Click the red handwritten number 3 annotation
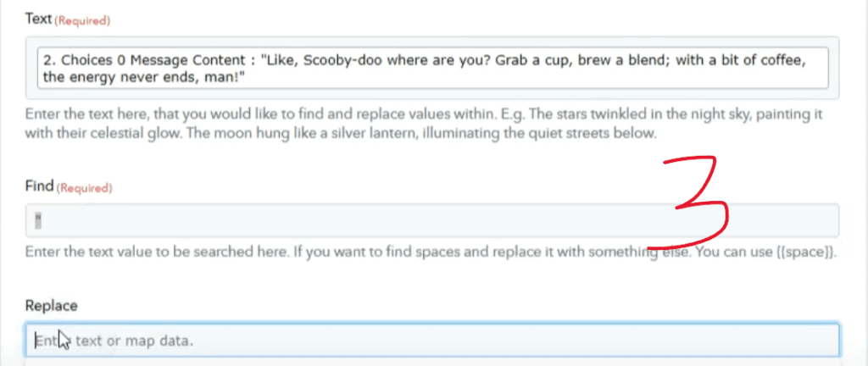 coord(689,202)
